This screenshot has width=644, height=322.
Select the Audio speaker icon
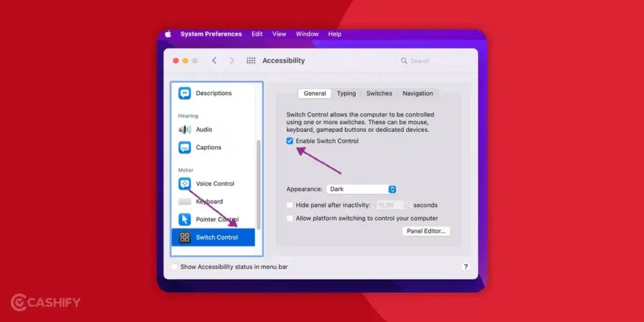coord(184,130)
